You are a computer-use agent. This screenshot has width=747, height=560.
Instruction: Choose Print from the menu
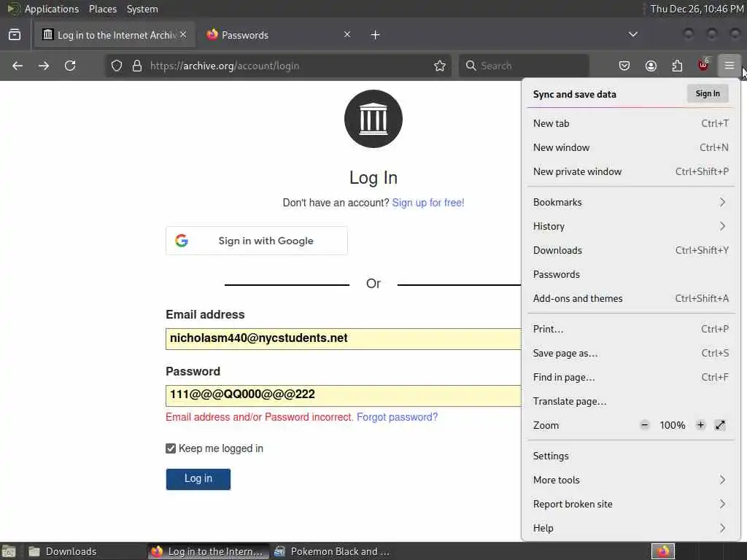pyautogui.click(x=631, y=329)
